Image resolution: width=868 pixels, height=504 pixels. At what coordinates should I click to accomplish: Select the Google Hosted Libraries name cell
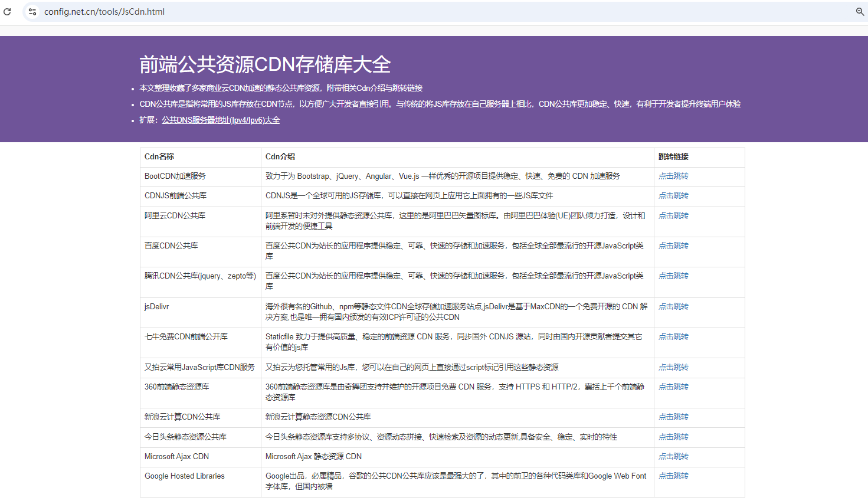201,482
